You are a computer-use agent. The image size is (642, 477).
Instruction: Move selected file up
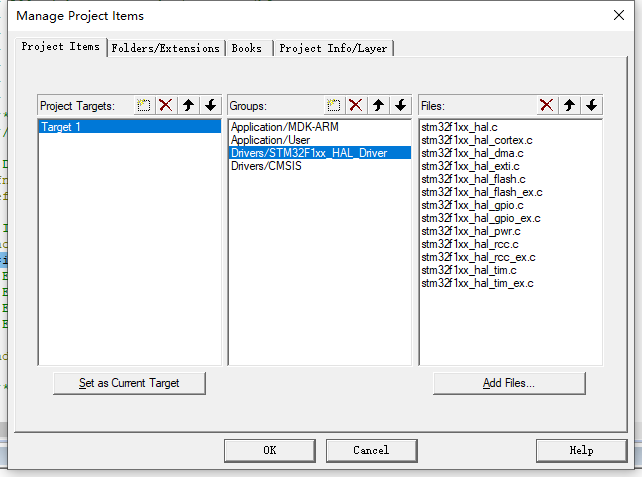[569, 106]
